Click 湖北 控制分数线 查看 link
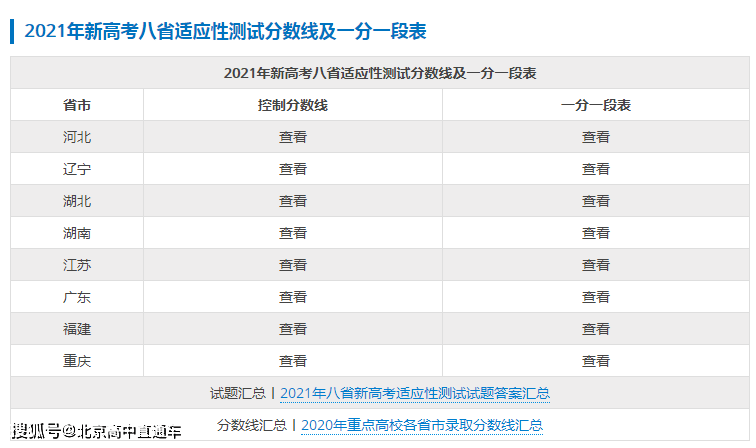Screen dimensions: 756x448 tap(292, 201)
